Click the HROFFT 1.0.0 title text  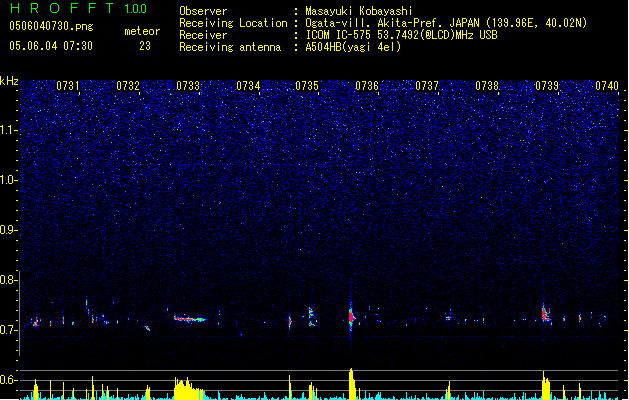[79, 8]
